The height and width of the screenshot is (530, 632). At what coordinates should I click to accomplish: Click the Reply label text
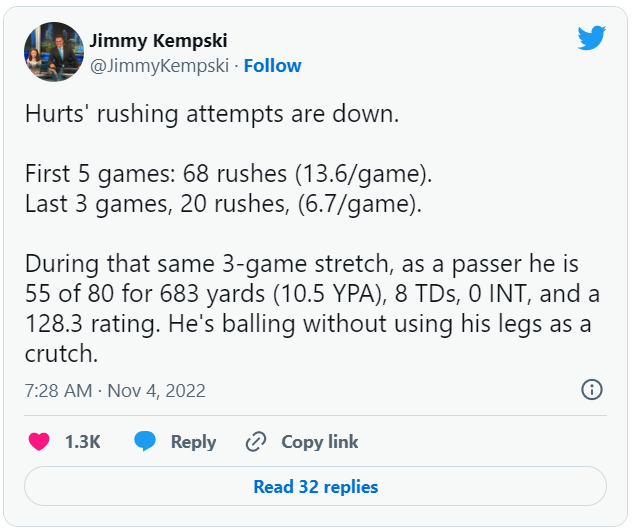pyautogui.click(x=193, y=441)
